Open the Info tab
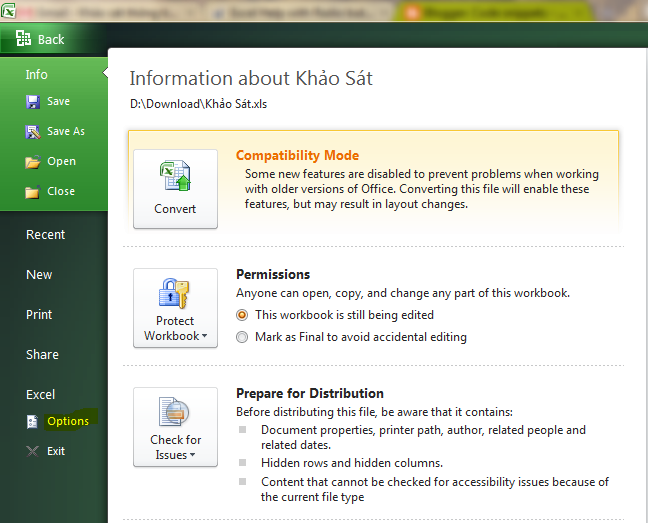Screen dimensions: 648x523 point(37,75)
